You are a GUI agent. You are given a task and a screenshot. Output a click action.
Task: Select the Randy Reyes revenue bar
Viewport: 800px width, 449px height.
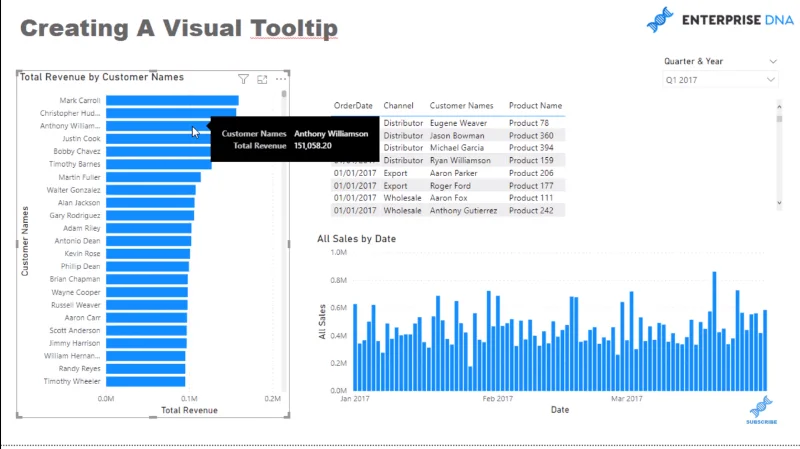145,369
